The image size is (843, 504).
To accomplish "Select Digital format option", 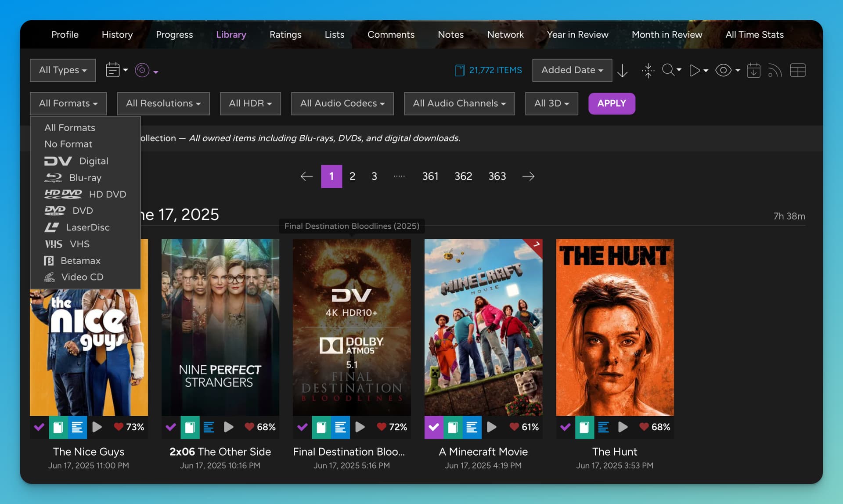I will 85,161.
